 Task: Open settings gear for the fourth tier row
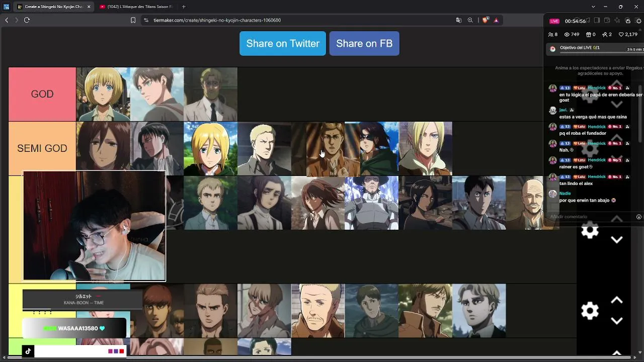[x=590, y=311]
